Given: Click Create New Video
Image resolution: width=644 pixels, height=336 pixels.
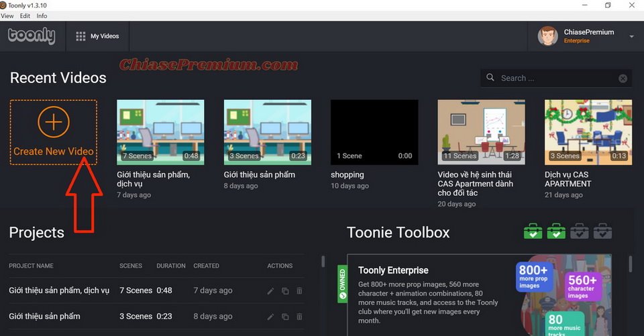Looking at the screenshot, I should [54, 132].
